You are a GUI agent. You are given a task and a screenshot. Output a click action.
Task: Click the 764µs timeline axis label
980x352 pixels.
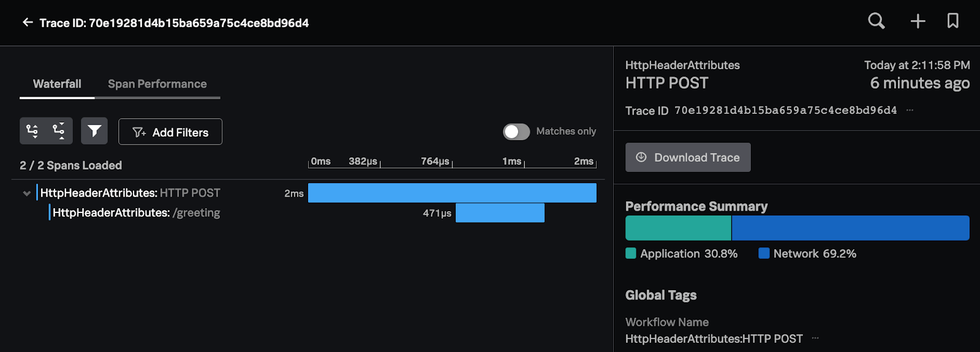pyautogui.click(x=435, y=161)
